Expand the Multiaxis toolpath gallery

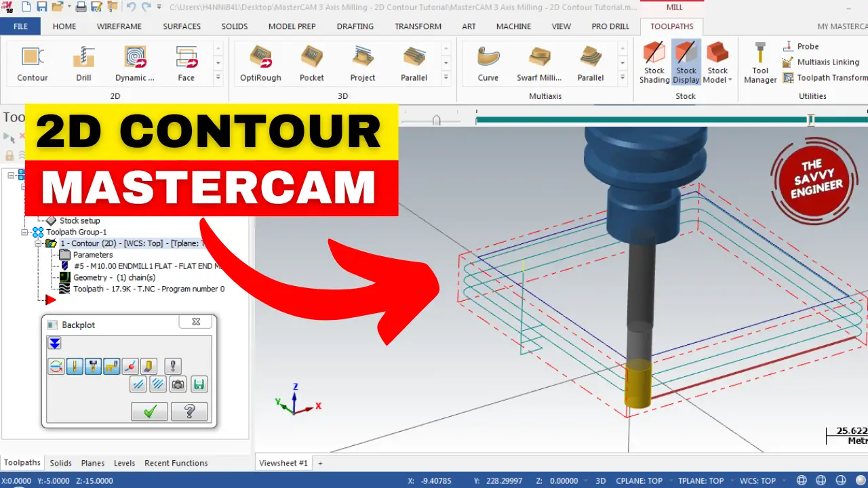[623, 78]
